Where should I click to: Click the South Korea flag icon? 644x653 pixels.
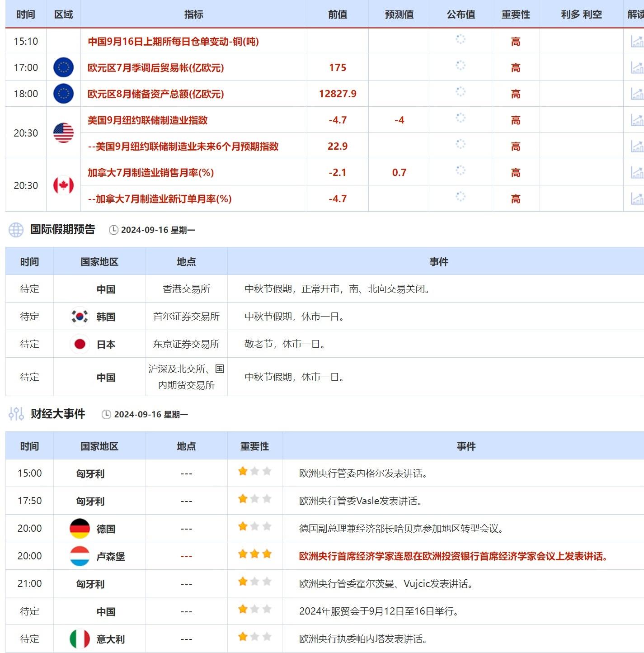[x=80, y=317]
